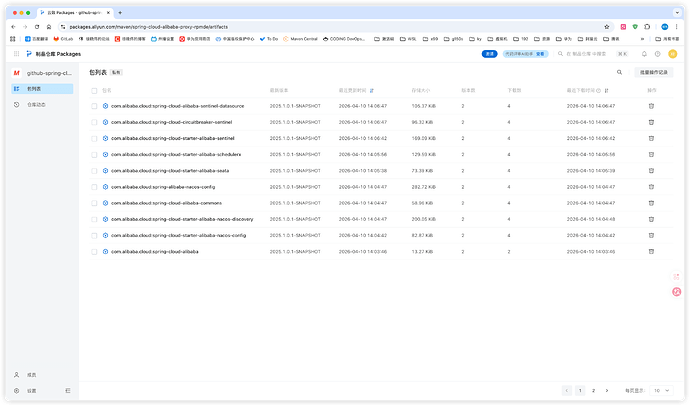Open the com.alibaba.cloud:spring-cloud-alibaba-sentinel-datasource package
This screenshot has height=405, width=690.
point(177,106)
